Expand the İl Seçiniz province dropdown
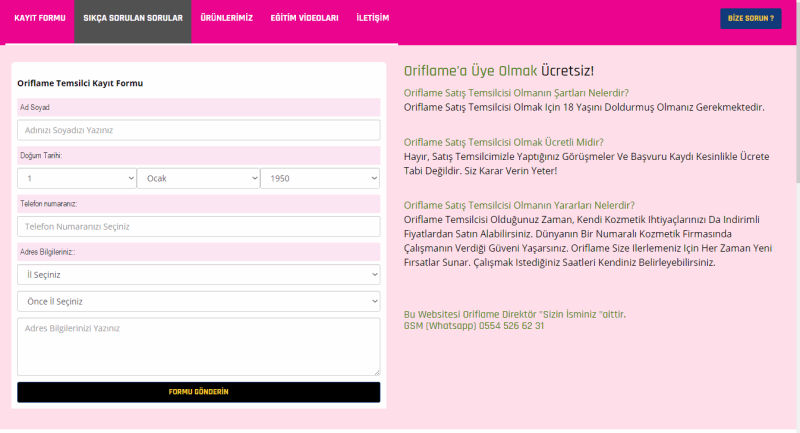Image resolution: width=800 pixels, height=433 pixels. (198, 274)
